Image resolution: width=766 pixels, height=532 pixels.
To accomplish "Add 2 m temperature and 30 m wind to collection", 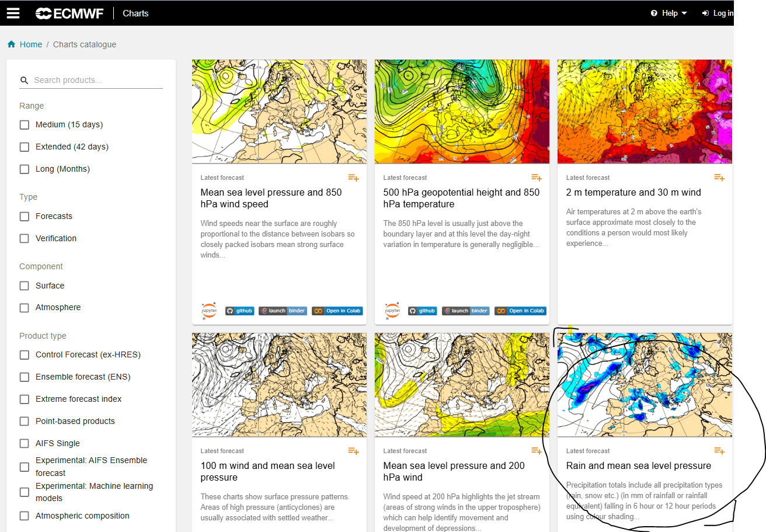I will (x=719, y=178).
